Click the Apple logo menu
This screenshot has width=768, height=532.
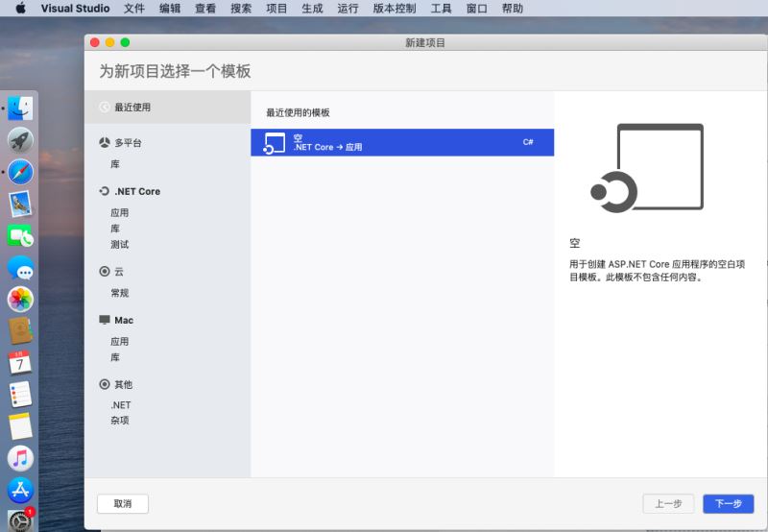(x=20, y=8)
